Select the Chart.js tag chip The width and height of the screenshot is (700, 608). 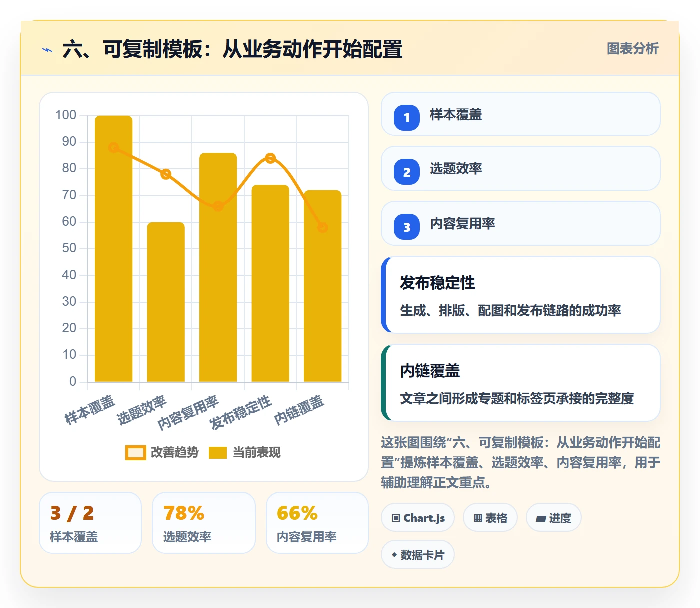[x=418, y=518]
